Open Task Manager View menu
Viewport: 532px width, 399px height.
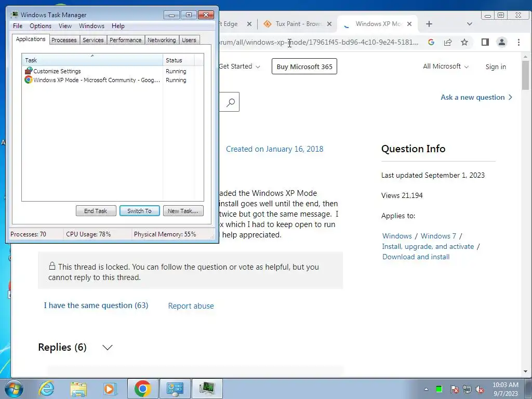(x=65, y=26)
